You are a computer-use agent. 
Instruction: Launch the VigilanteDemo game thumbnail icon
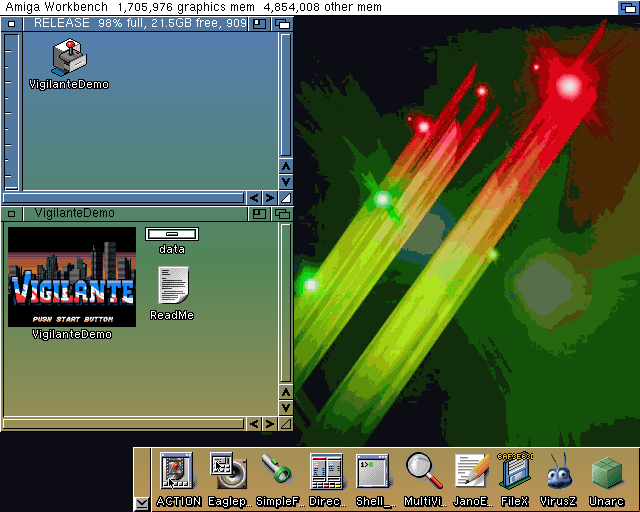point(72,277)
